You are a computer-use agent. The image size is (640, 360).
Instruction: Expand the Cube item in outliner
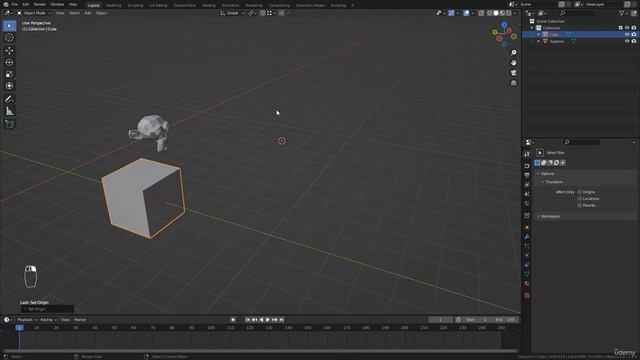pyautogui.click(x=539, y=35)
